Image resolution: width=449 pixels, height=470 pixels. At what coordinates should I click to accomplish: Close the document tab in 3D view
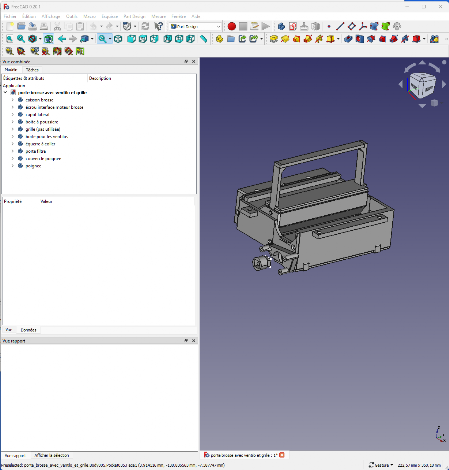pos(282,455)
